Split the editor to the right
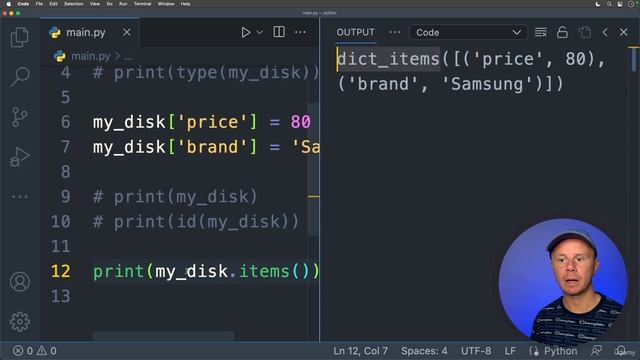The height and width of the screenshot is (360, 640). (x=279, y=32)
